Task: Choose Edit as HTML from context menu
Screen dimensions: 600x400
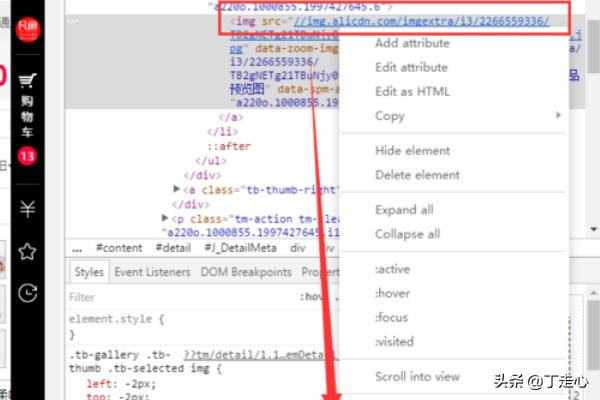Action: [410, 92]
